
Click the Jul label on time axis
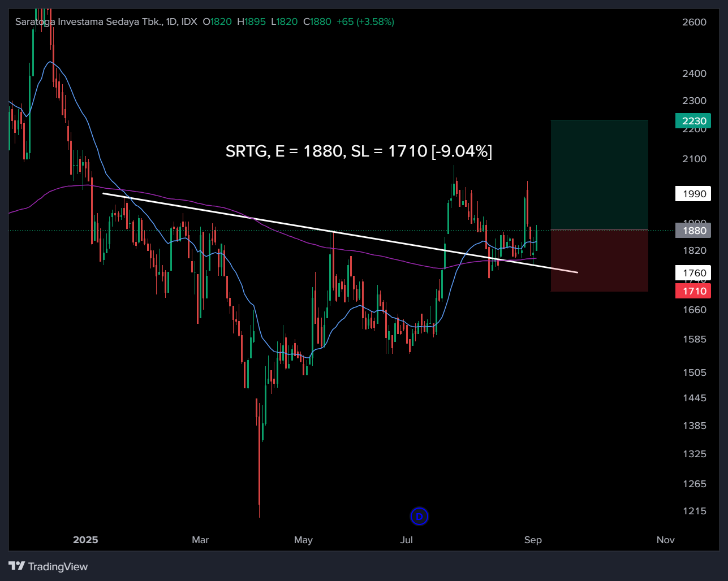[406, 540]
